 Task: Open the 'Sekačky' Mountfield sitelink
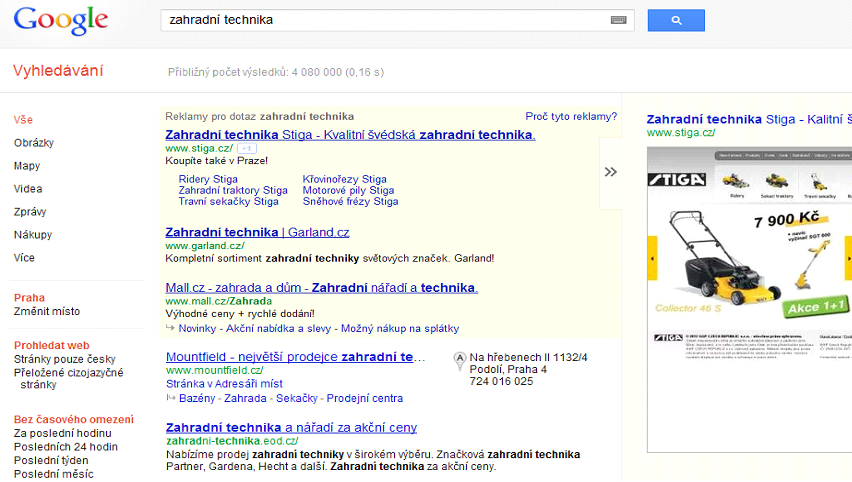click(297, 398)
